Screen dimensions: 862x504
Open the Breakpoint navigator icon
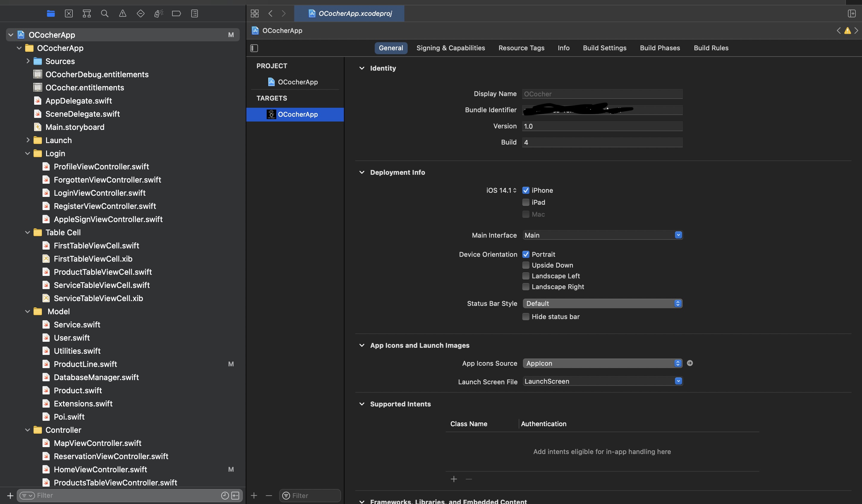point(177,13)
